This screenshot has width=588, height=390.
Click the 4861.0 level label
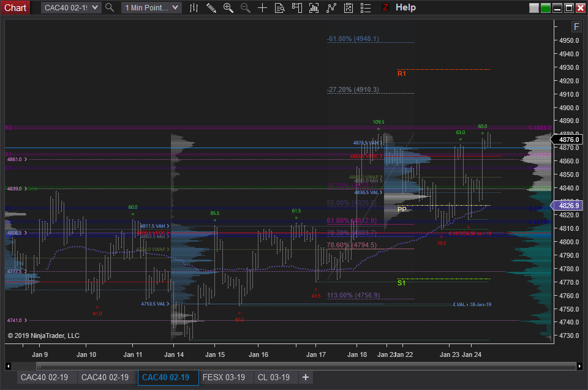click(17, 159)
